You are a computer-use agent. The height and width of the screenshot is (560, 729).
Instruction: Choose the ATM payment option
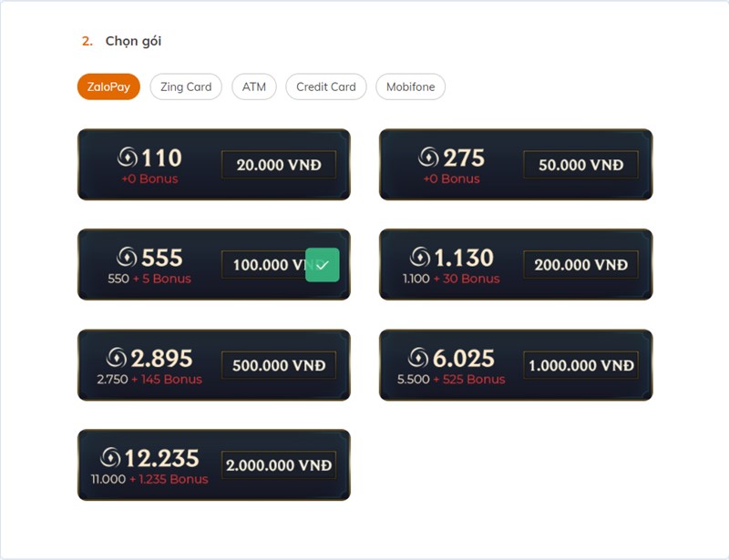[254, 87]
